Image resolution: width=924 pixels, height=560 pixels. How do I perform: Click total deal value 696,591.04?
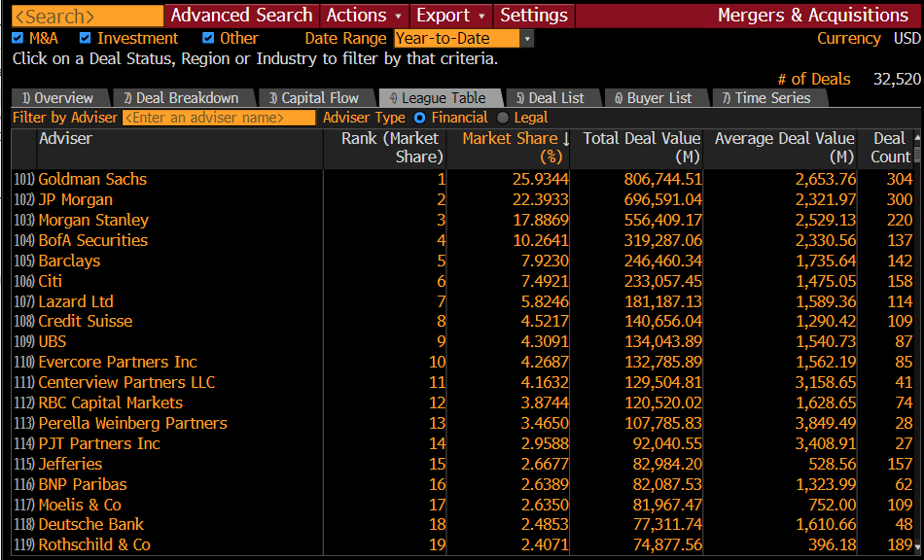[x=663, y=199]
